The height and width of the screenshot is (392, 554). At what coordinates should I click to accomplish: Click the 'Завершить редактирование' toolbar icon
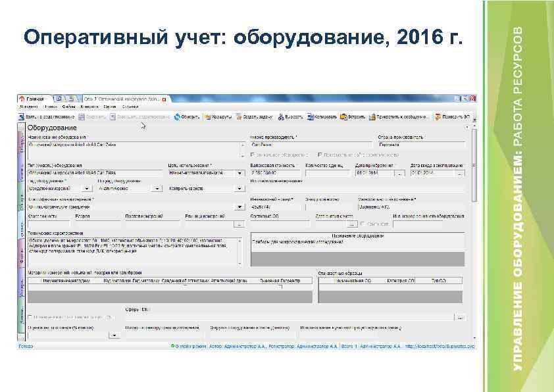(x=113, y=117)
